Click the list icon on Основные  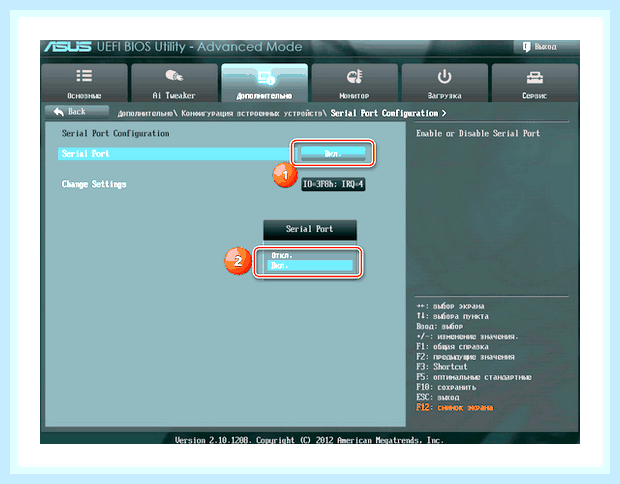[x=84, y=76]
